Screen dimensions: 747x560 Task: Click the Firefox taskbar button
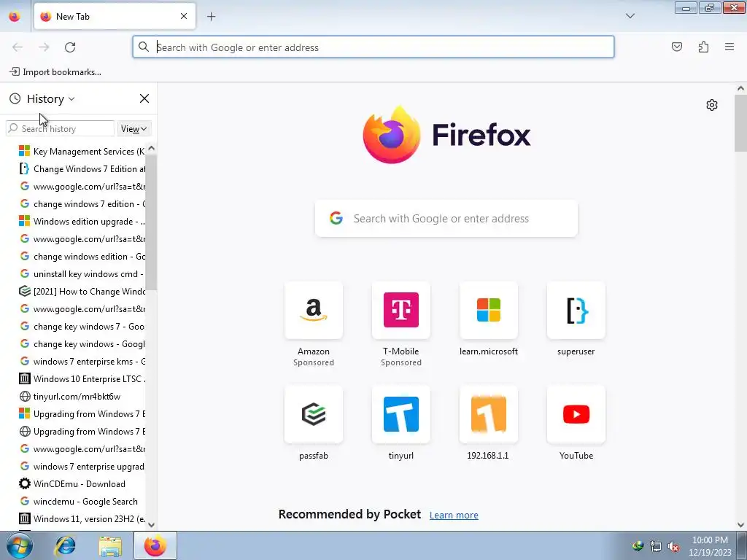(155, 545)
